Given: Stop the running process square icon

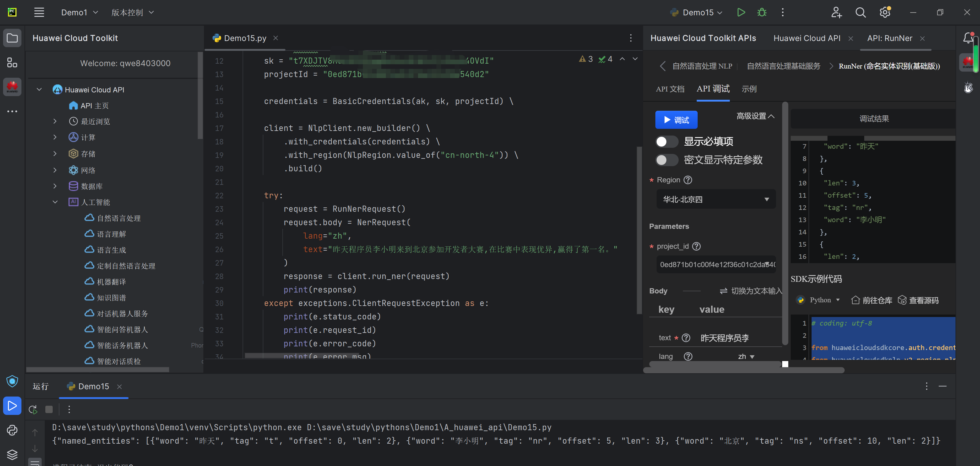Looking at the screenshot, I should coord(49,409).
